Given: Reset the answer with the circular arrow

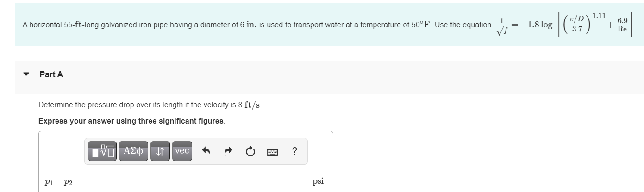Looking at the screenshot, I should 250,151.
